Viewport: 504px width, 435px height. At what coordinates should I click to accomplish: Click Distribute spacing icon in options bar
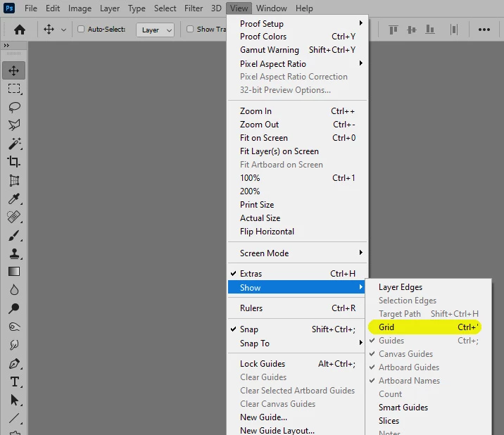pyautogui.click(x=454, y=30)
